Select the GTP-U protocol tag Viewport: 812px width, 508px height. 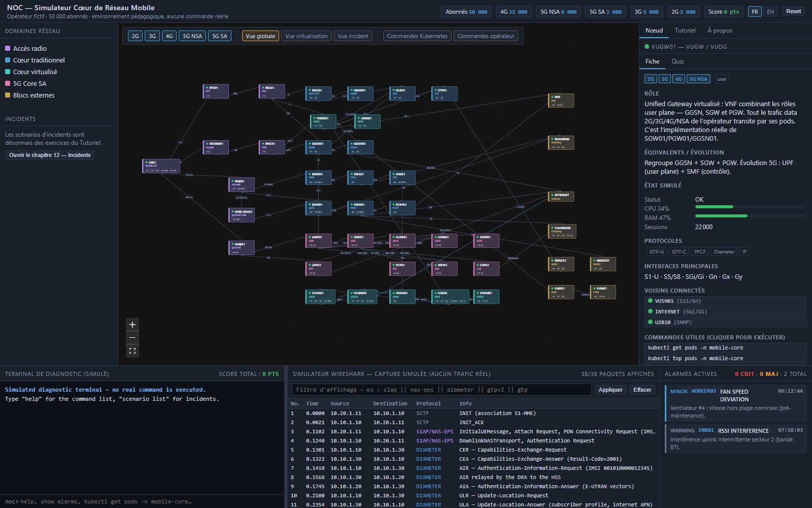click(x=656, y=251)
